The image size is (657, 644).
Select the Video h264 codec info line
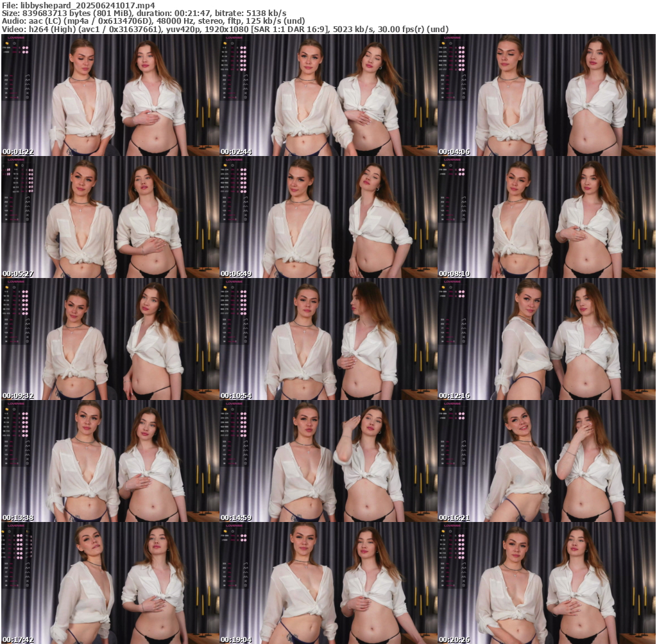point(225,30)
